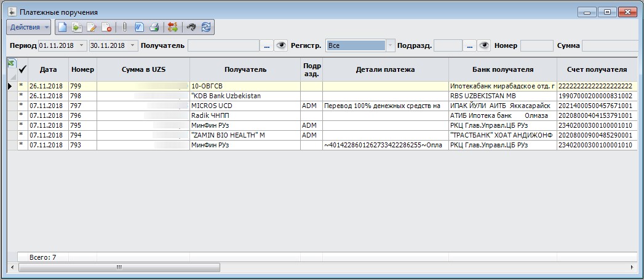
Task: Click the Ипотекабанк мирабадское отд. bank cell
Action: pos(503,86)
